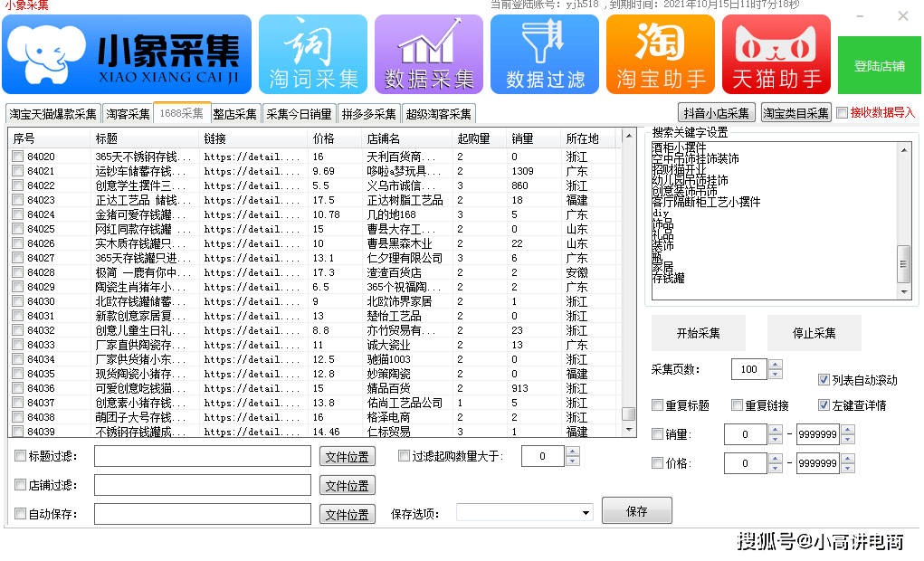Click the table scrollbar down arrow

pos(629,429)
